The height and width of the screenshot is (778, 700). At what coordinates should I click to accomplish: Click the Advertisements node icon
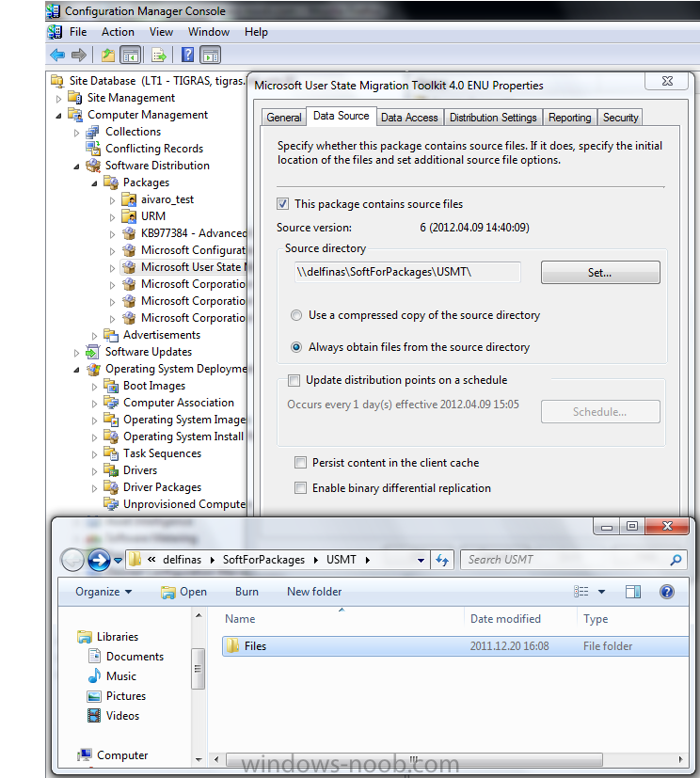pyautogui.click(x=111, y=335)
